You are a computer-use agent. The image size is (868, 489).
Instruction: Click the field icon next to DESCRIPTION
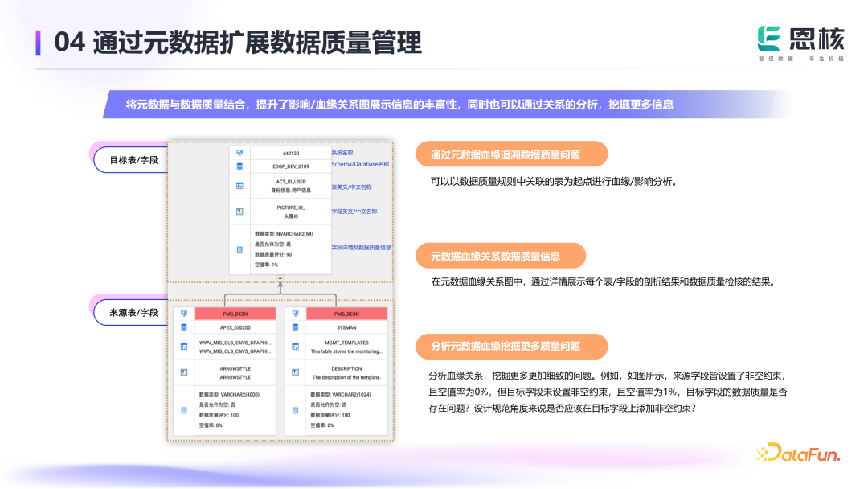pyautogui.click(x=295, y=372)
